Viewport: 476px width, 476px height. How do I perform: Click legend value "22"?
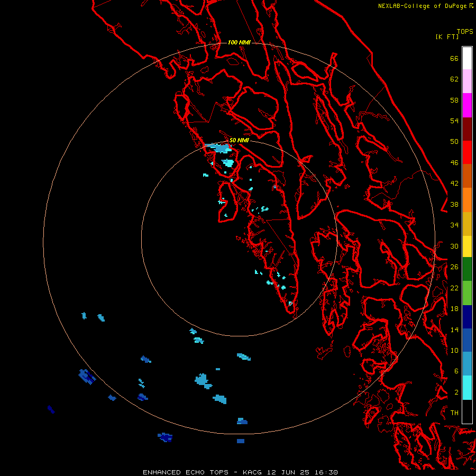tap(454, 288)
